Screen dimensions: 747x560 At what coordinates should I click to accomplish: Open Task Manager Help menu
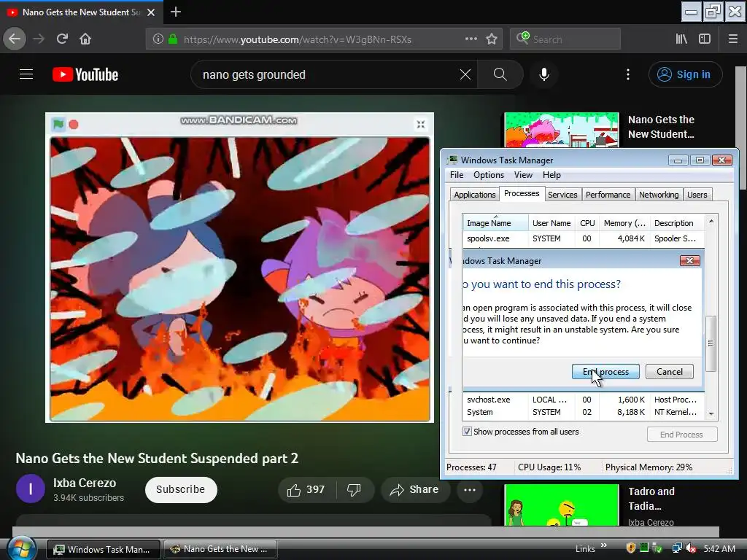point(551,175)
